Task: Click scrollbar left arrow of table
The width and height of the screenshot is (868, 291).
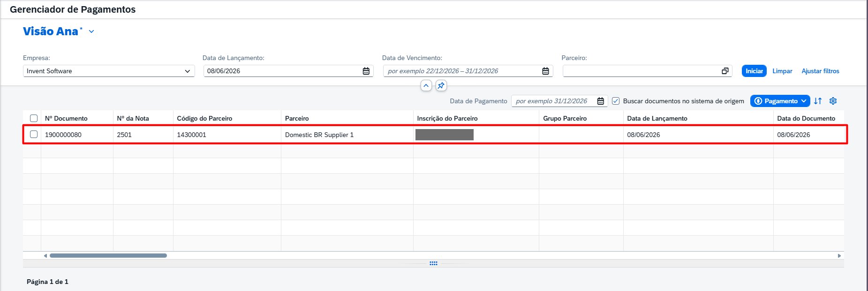Action: [45, 256]
